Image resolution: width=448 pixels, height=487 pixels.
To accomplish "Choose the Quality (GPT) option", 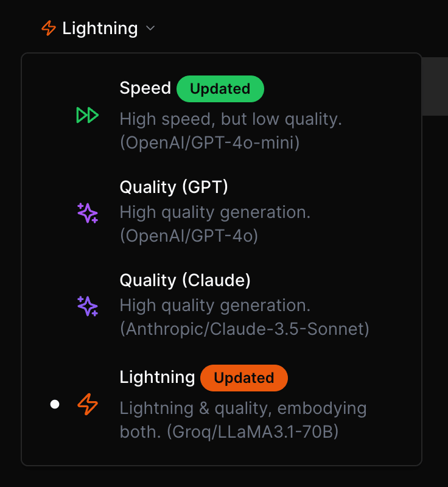I will [173, 187].
